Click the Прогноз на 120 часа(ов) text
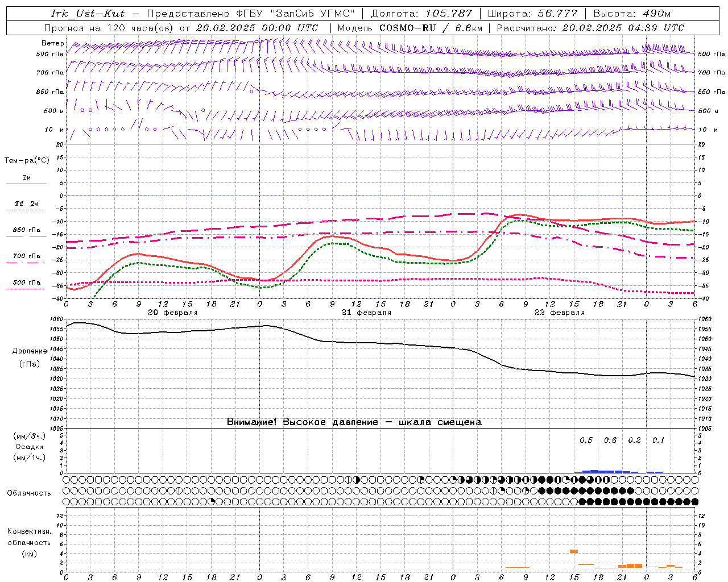Screen dimensions: 728x582 tap(110, 27)
